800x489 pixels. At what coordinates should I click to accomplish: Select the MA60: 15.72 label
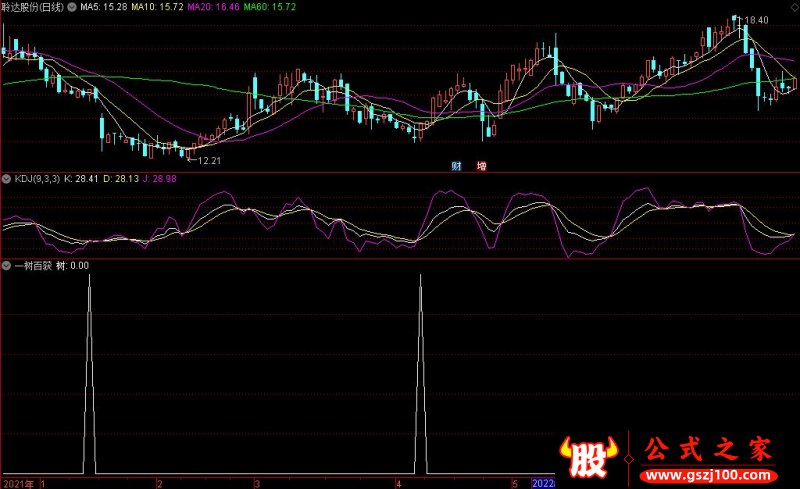[269, 7]
